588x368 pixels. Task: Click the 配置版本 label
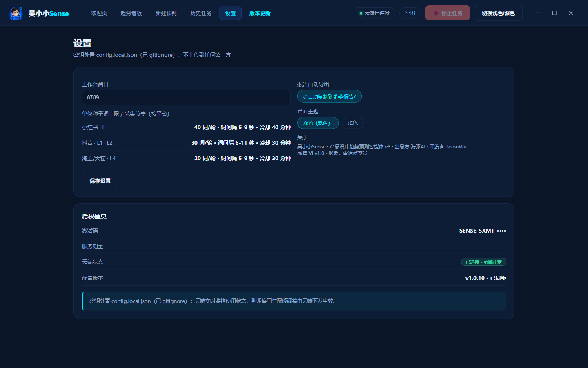[x=93, y=278]
